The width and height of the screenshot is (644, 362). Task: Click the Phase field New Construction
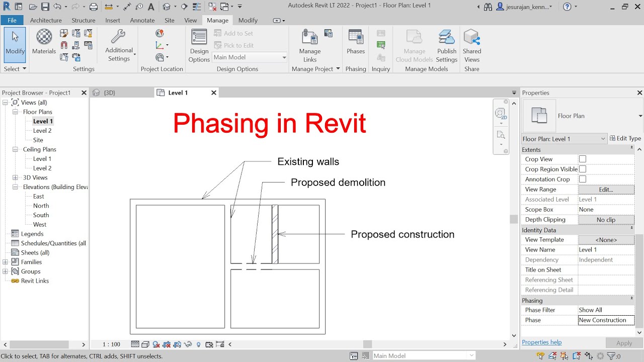click(x=606, y=320)
